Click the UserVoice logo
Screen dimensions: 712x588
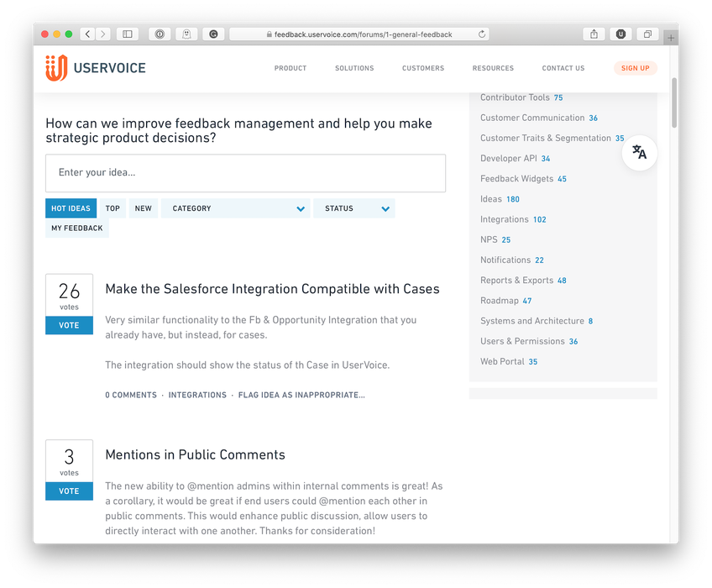coord(96,68)
